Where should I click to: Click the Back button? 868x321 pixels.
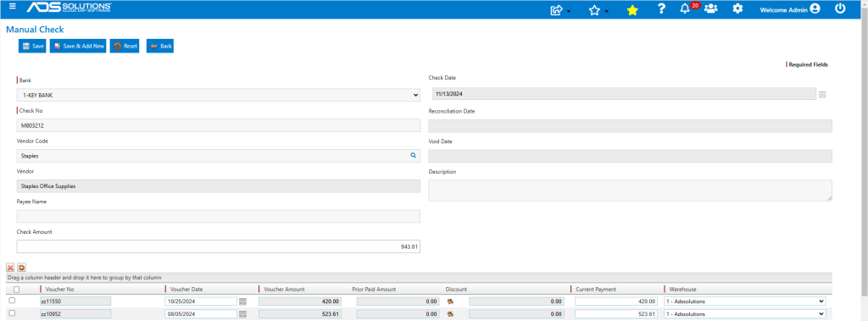[x=160, y=47]
